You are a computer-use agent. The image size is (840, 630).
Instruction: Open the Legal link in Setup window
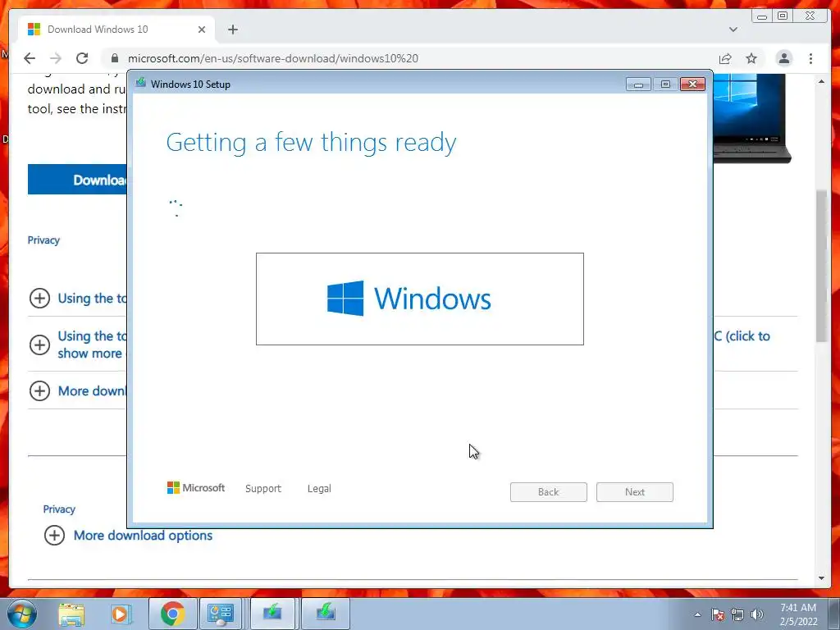[x=319, y=489]
